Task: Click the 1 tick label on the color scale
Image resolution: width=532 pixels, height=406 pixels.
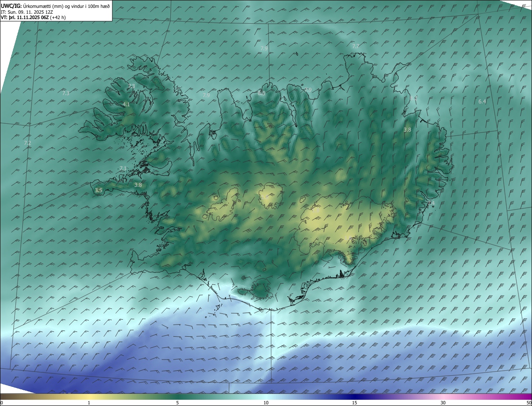Action: click(x=89, y=403)
